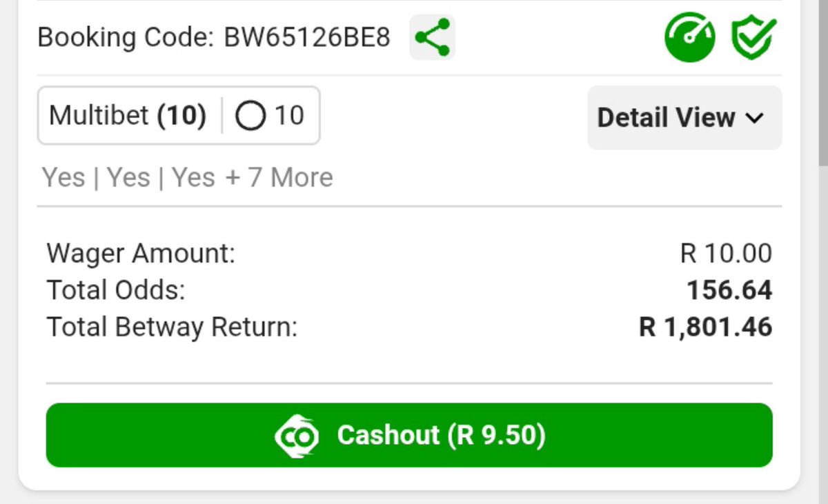828x504 pixels.
Task: Show the + 7 More selections
Action: point(279,177)
